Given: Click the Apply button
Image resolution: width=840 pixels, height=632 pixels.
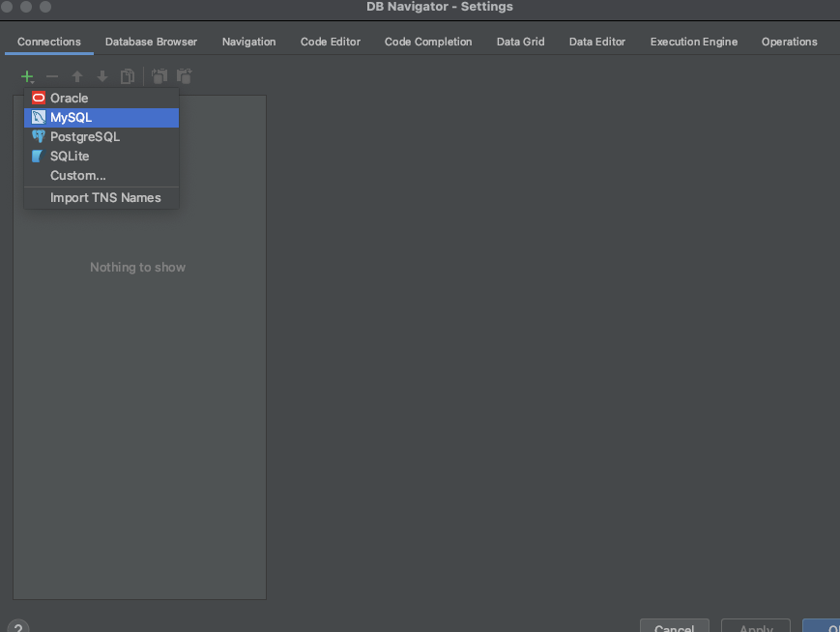Looking at the screenshot, I should (x=756, y=626).
